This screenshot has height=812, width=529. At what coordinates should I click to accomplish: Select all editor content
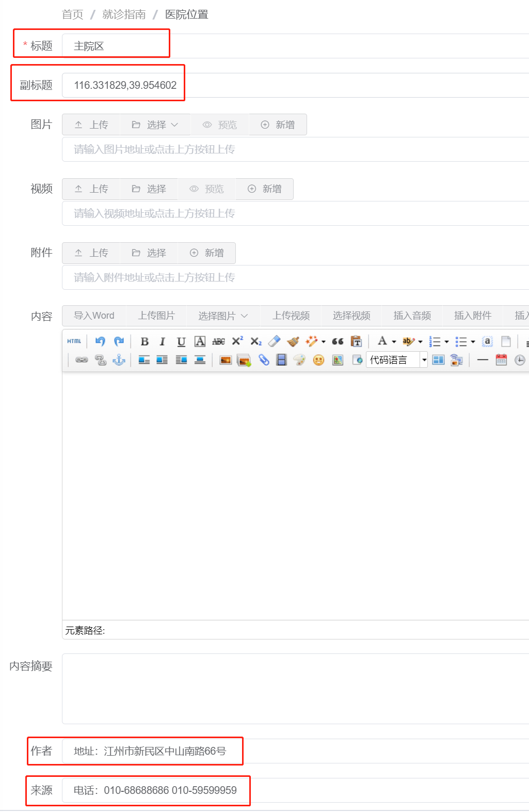tap(487, 341)
